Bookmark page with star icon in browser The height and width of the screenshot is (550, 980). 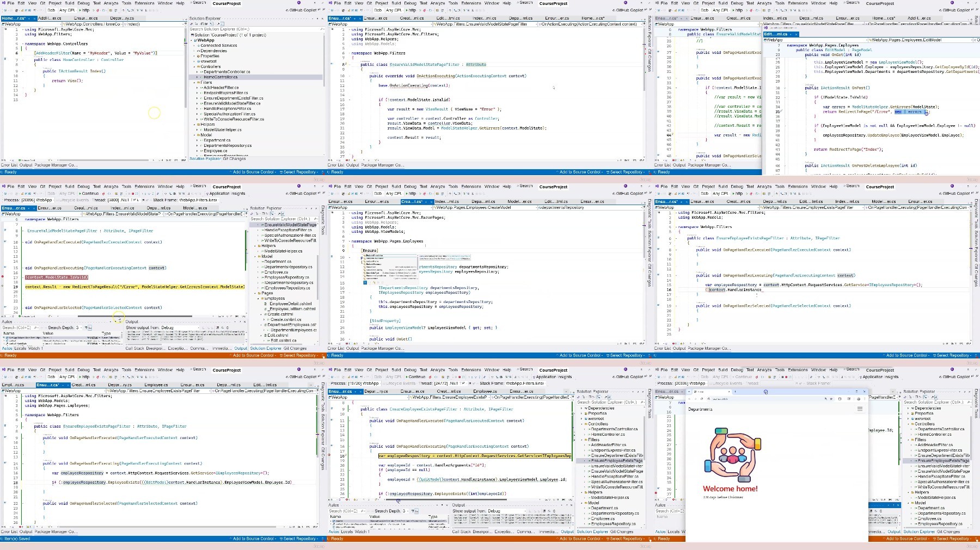coord(831,399)
